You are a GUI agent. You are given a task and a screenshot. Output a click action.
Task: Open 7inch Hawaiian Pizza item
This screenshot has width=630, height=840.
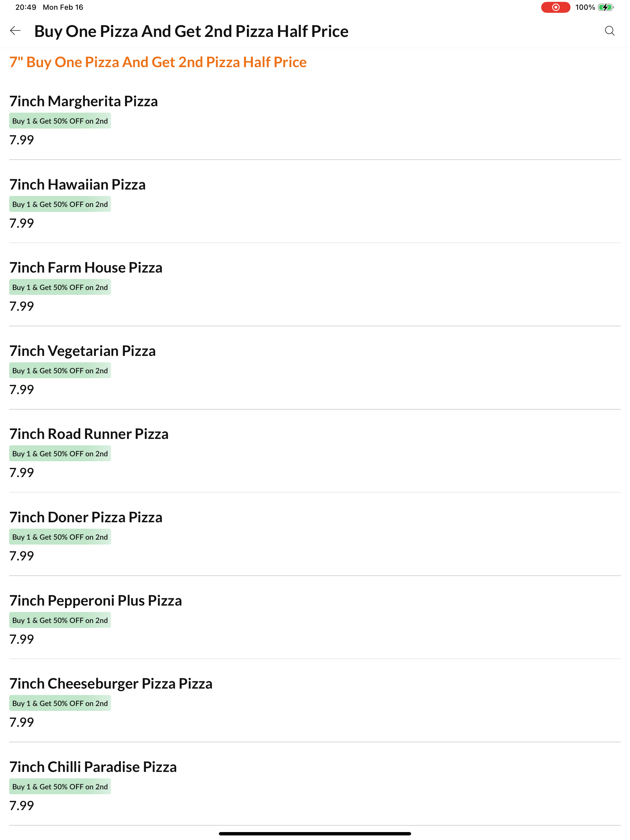[315, 203]
